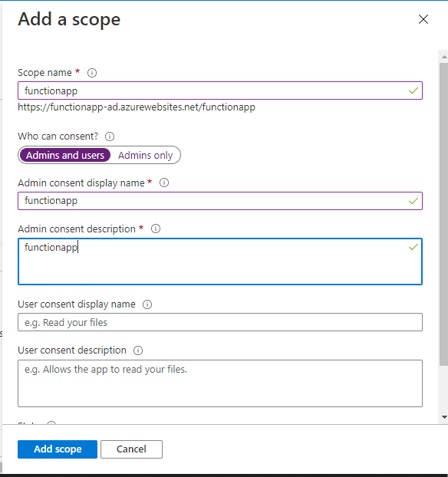
Task: Click the vertical scrollbar thumb
Action: pos(443,214)
